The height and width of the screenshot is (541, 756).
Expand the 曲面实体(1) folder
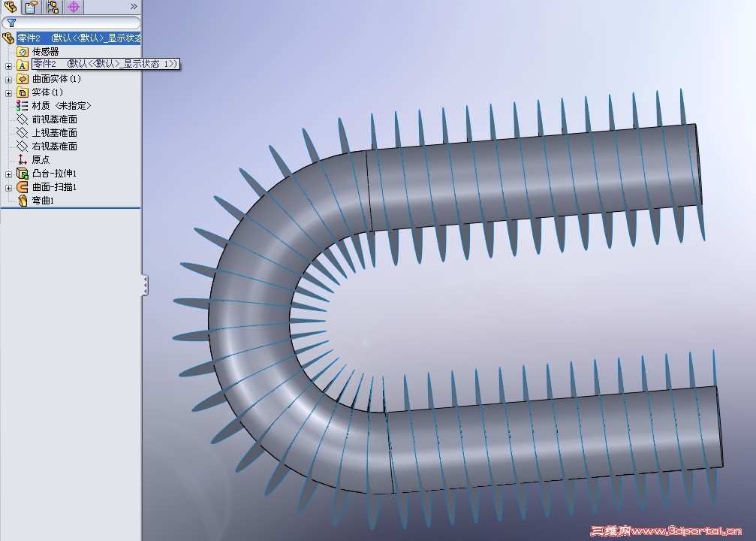[9, 80]
